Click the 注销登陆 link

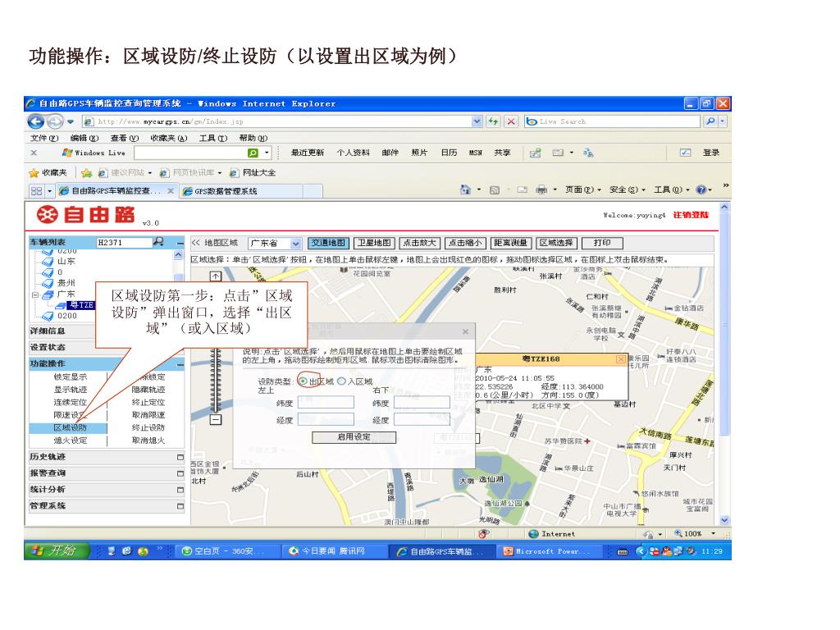tap(691, 216)
